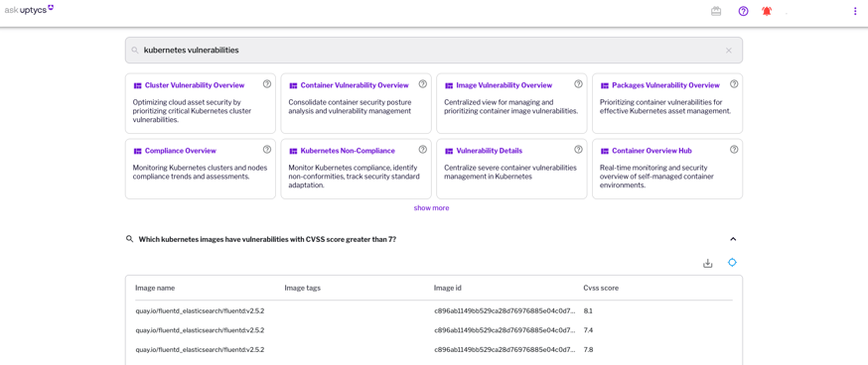Open Cluster Vulnerability Overview dashboard
The height and width of the screenshot is (365, 868).
click(x=195, y=85)
